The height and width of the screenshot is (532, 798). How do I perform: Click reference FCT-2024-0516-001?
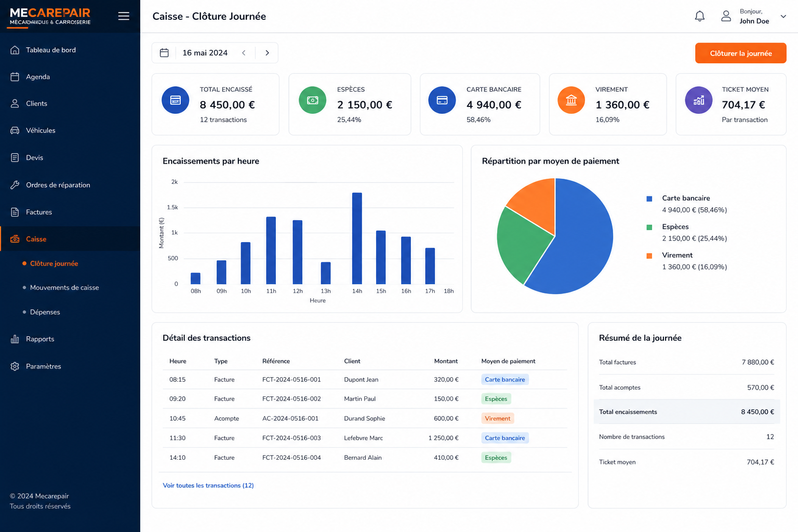tap(291, 379)
